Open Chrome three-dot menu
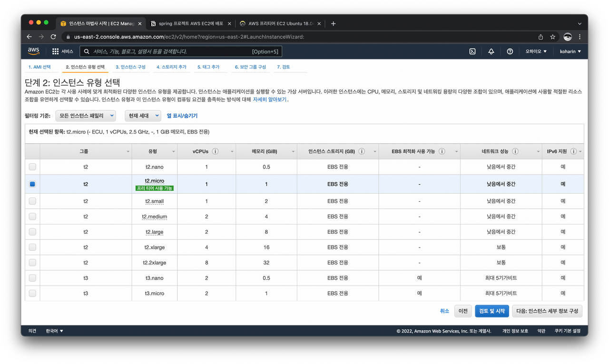This screenshot has height=364, width=609. pos(580,37)
